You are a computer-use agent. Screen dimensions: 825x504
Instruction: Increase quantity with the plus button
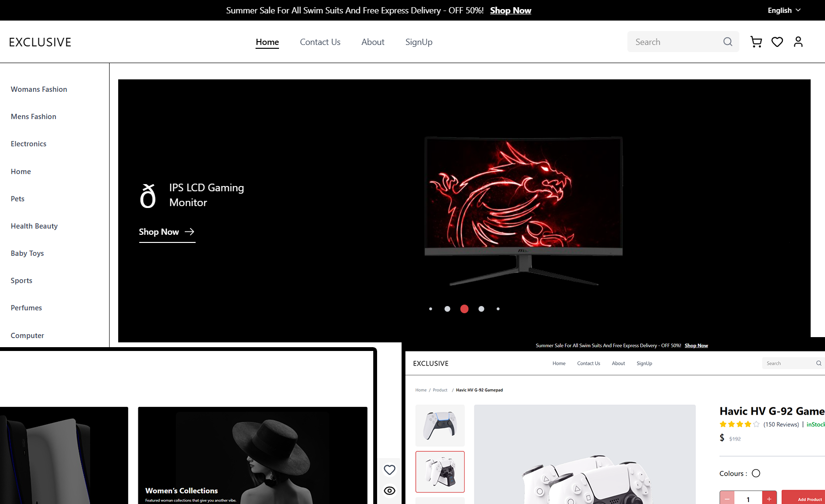(769, 497)
